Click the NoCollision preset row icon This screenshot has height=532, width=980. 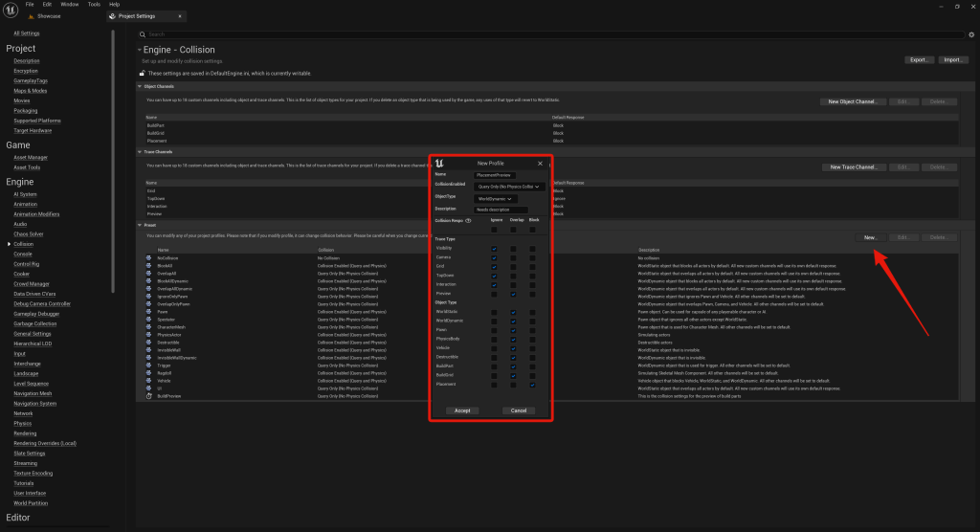[148, 258]
